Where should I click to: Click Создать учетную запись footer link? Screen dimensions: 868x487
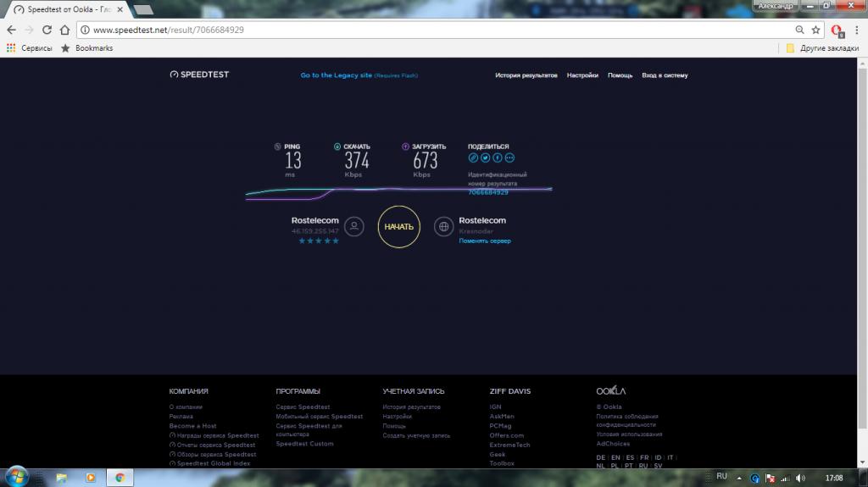[416, 435]
